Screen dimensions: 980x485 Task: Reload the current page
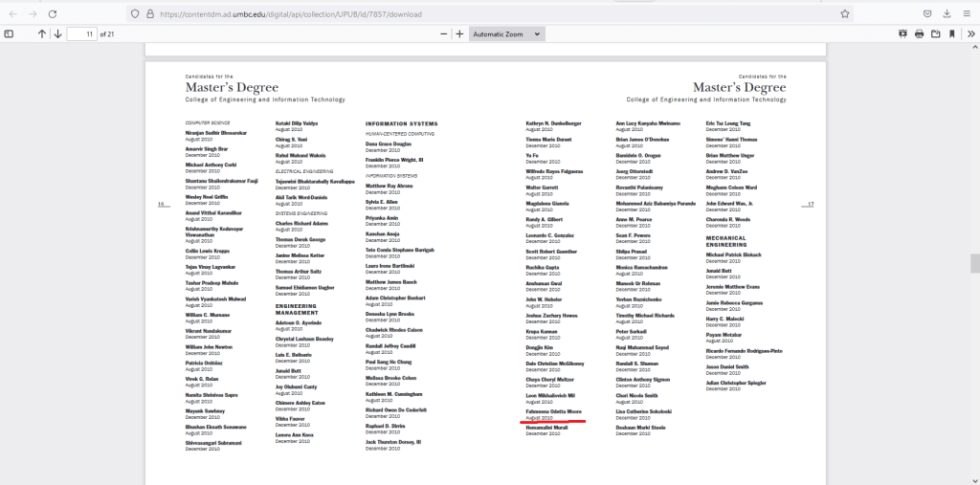[52, 13]
